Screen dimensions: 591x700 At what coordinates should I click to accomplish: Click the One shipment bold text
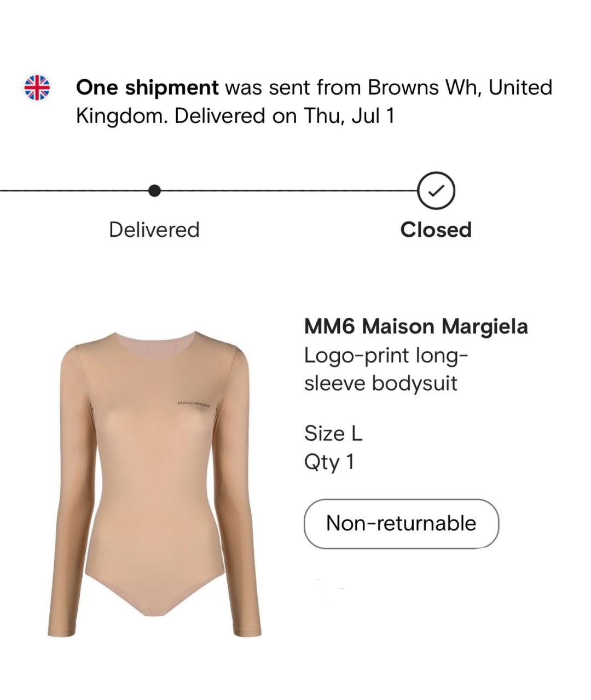[147, 87]
